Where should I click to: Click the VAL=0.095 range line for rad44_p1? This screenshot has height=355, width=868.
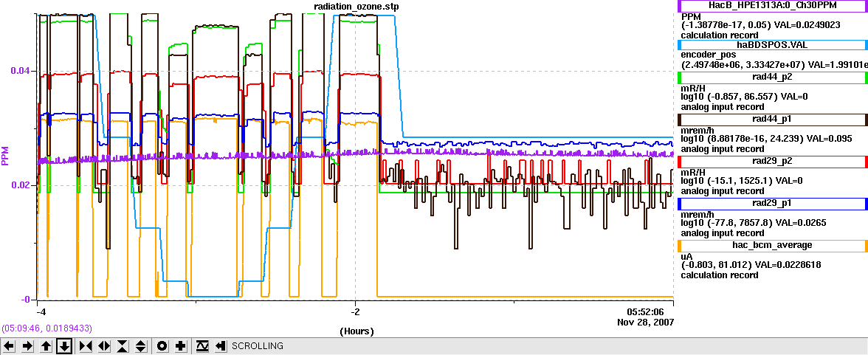point(767,139)
